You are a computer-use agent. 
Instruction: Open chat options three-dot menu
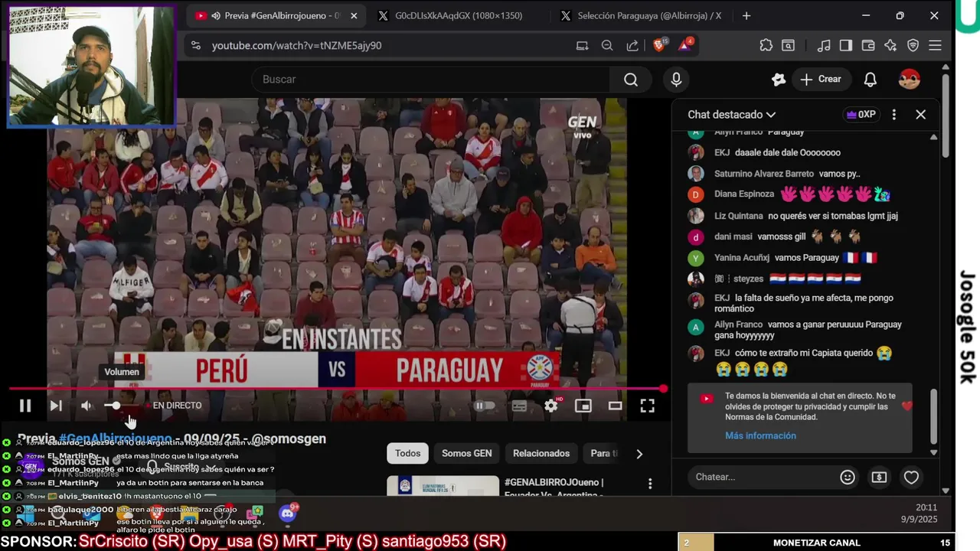(893, 115)
